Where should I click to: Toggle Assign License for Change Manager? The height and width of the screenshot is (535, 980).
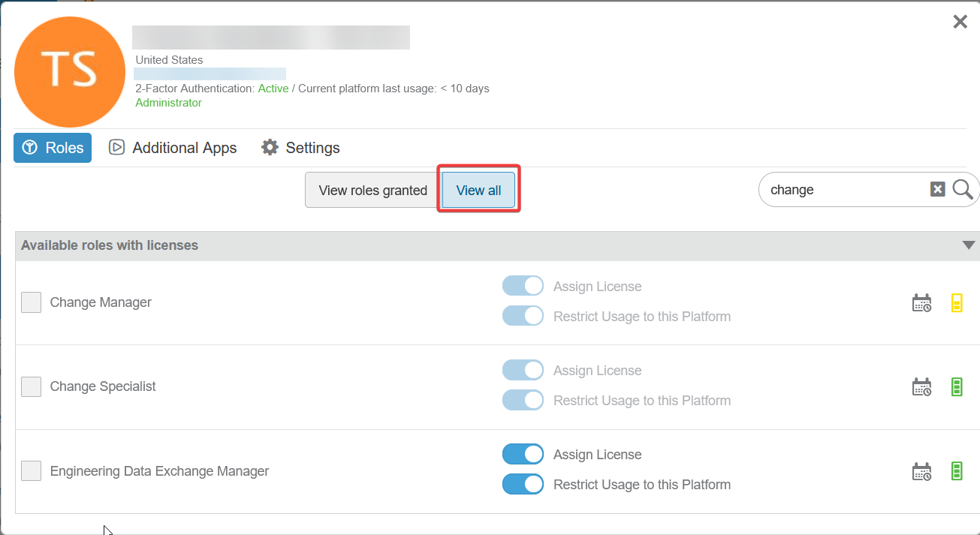point(523,286)
